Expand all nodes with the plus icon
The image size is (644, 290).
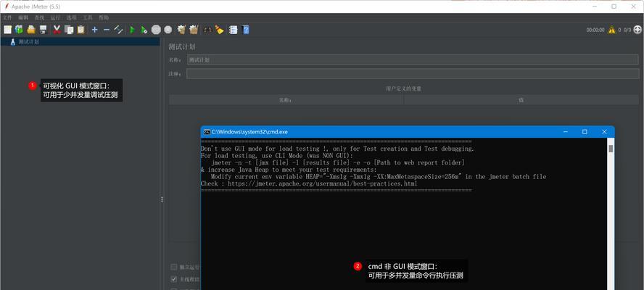(94, 30)
